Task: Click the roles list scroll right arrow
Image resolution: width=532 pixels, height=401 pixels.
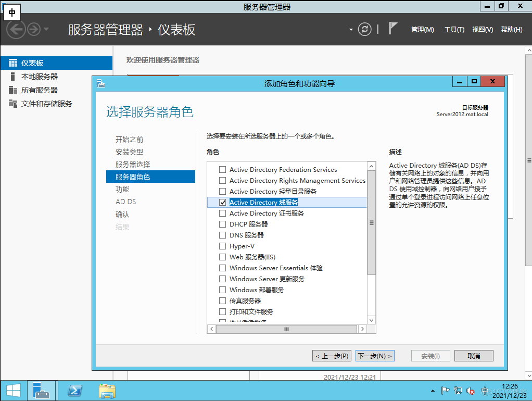Action: pos(362,329)
